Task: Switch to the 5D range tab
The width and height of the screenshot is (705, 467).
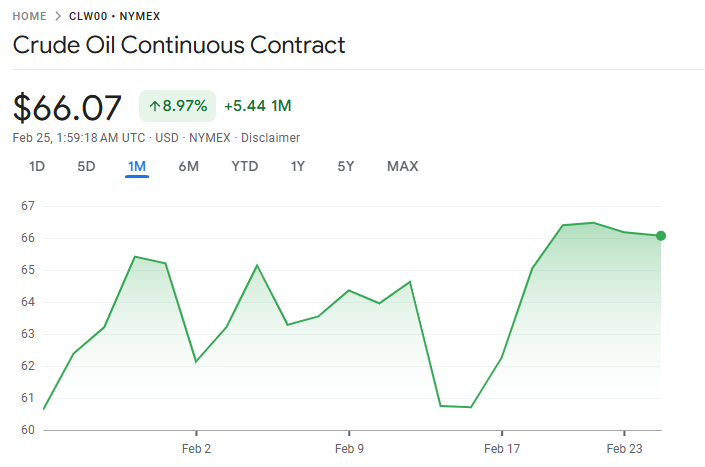Action: 87,166
